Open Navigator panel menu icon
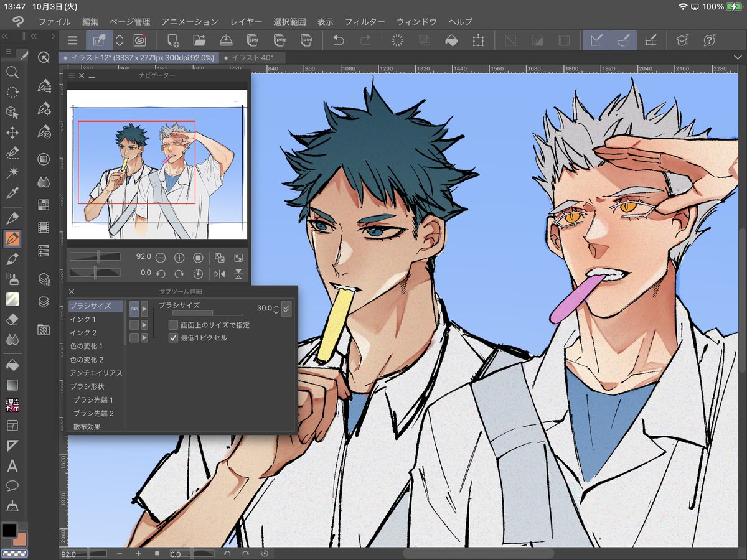 (x=71, y=75)
